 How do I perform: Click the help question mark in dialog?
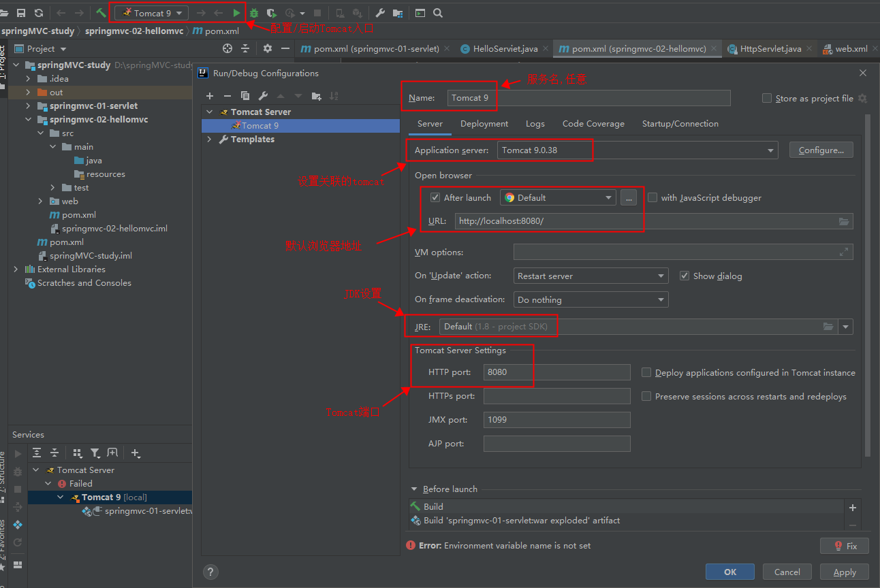tap(210, 572)
